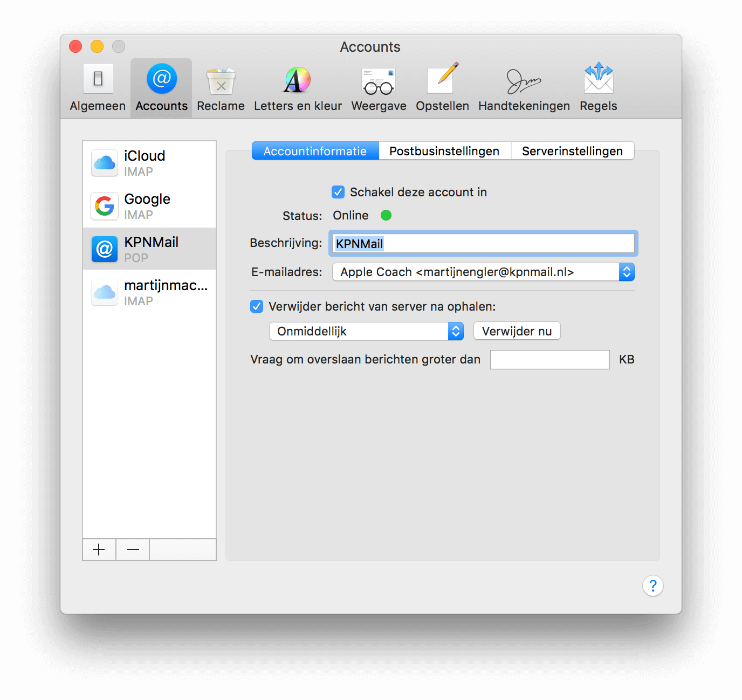The image size is (742, 700).
Task: Click the green Online status indicator
Action: [x=386, y=215]
